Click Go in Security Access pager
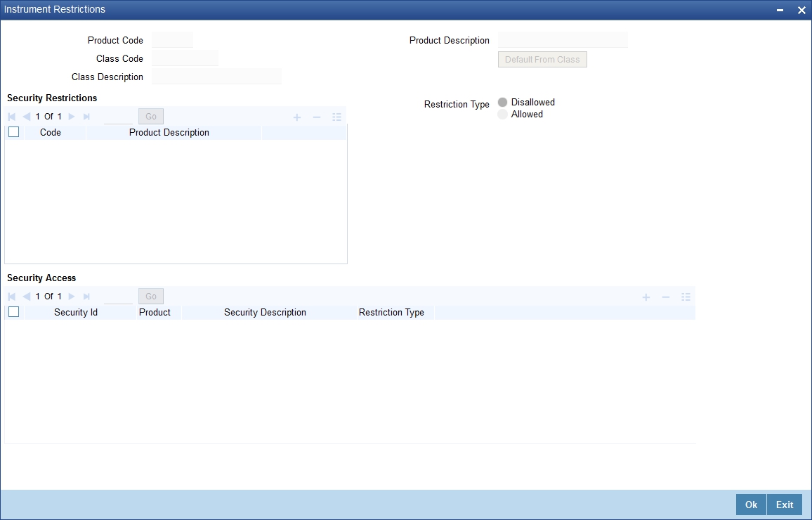The width and height of the screenshot is (812, 520). coord(151,297)
